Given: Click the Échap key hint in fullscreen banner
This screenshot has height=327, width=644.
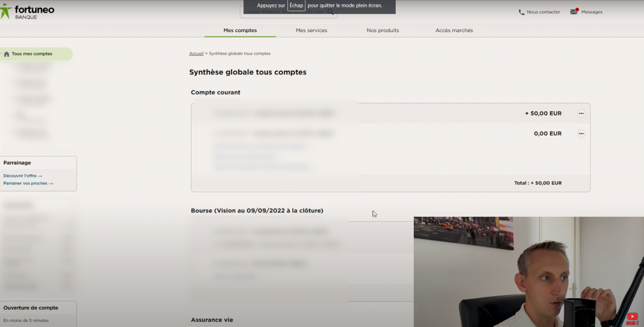Looking at the screenshot, I should tap(296, 6).
